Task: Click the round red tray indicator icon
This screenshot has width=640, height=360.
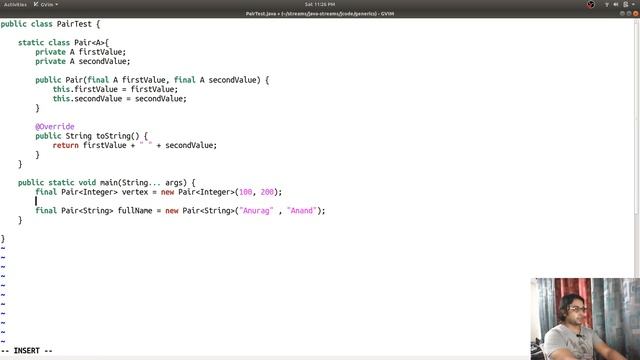Action: 591,4
